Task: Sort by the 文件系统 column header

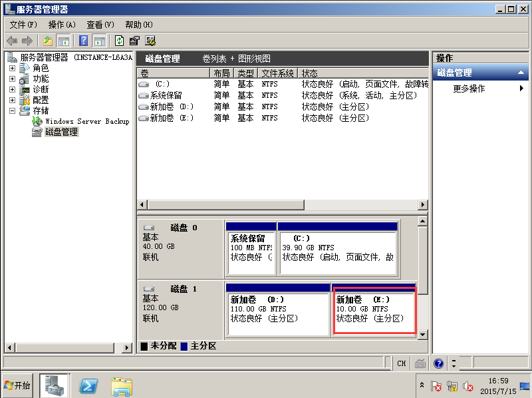Action: pyautogui.click(x=278, y=73)
